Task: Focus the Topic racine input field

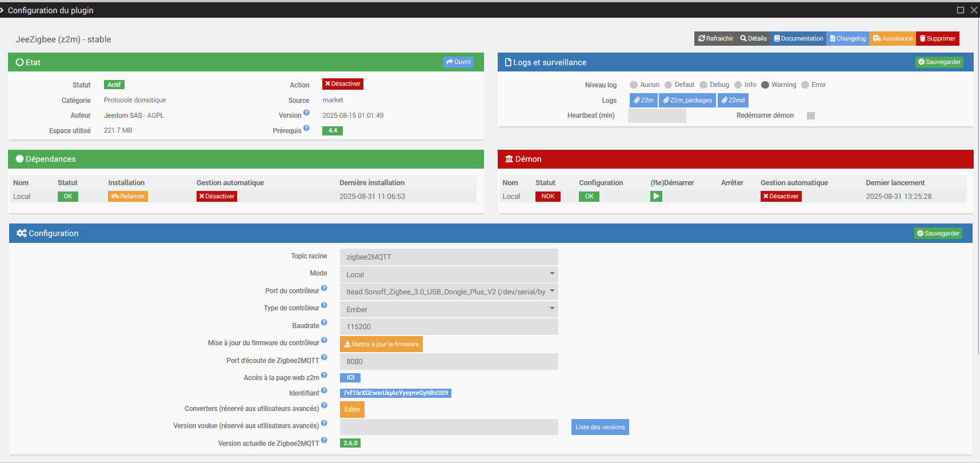Action: 449,257
